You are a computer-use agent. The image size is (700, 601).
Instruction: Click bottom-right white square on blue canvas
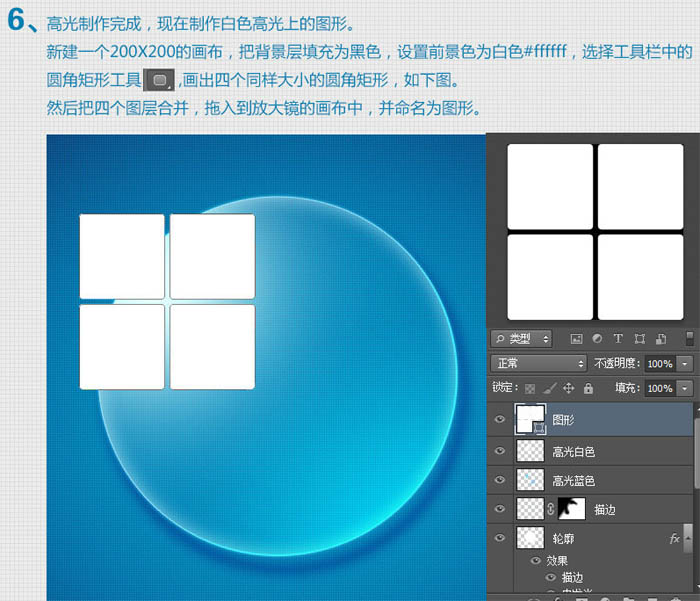(212, 347)
